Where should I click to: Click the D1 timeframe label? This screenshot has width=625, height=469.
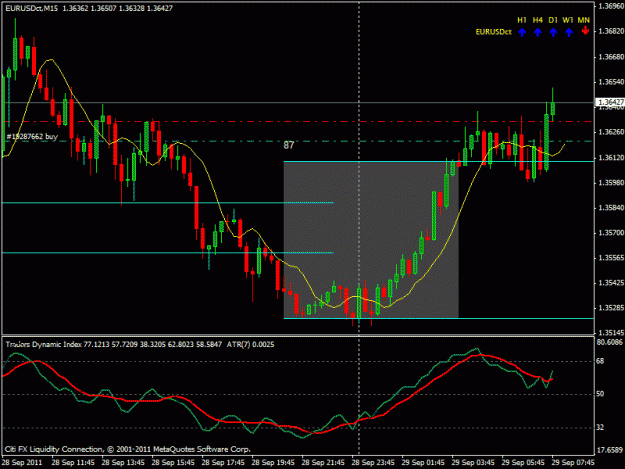553,20
